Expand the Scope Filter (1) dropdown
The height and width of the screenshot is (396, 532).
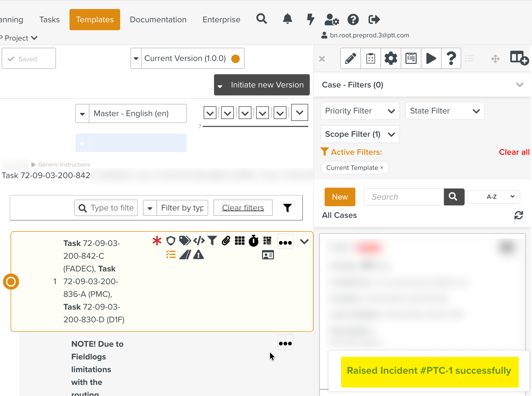(360, 134)
